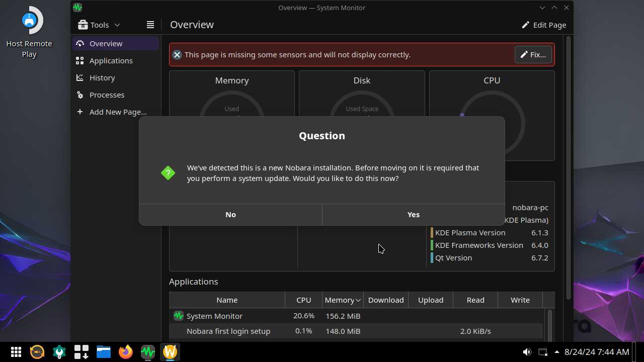Open the History page
This screenshot has width=644, height=362.
pos(116,78)
